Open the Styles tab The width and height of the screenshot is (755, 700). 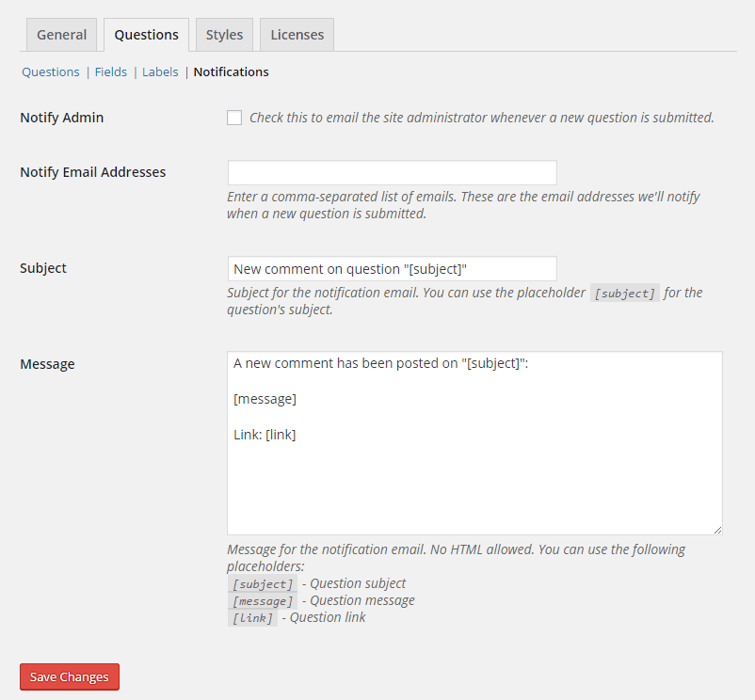pyautogui.click(x=224, y=35)
